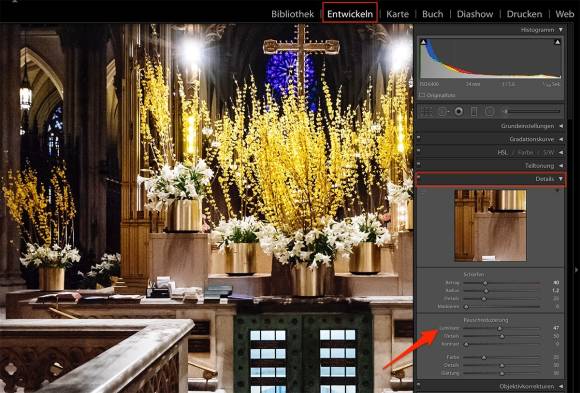
Task: Toggle the Gradationskurve panel switch
Action: 419,137
